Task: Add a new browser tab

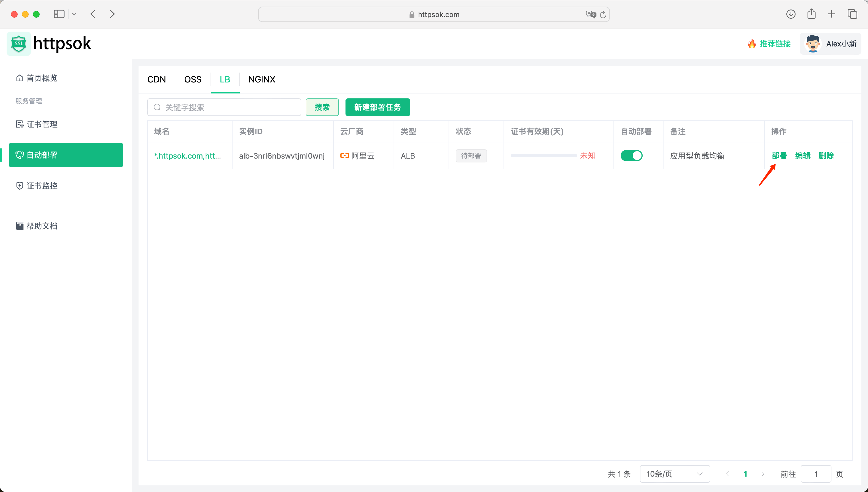Action: [831, 14]
